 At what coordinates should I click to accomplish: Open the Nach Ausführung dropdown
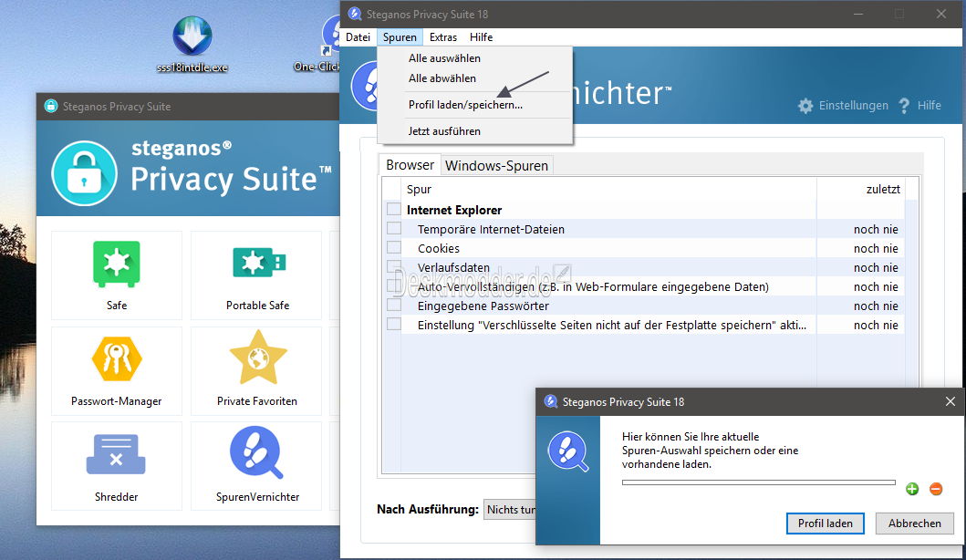pos(510,510)
